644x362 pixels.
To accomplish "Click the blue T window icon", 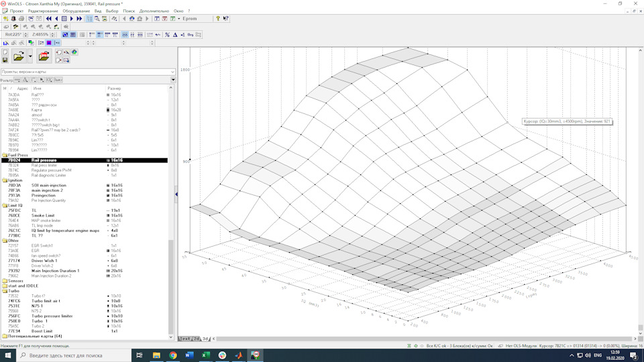I will [x=157, y=19].
